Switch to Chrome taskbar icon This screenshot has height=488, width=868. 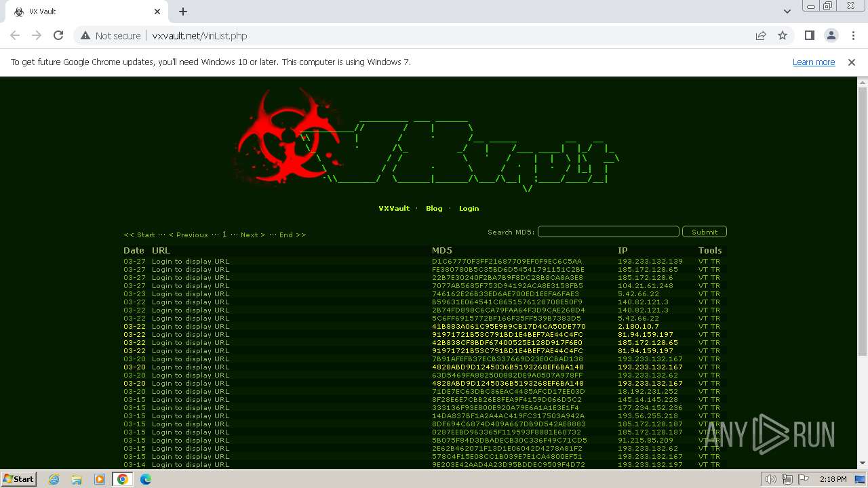[x=123, y=479]
